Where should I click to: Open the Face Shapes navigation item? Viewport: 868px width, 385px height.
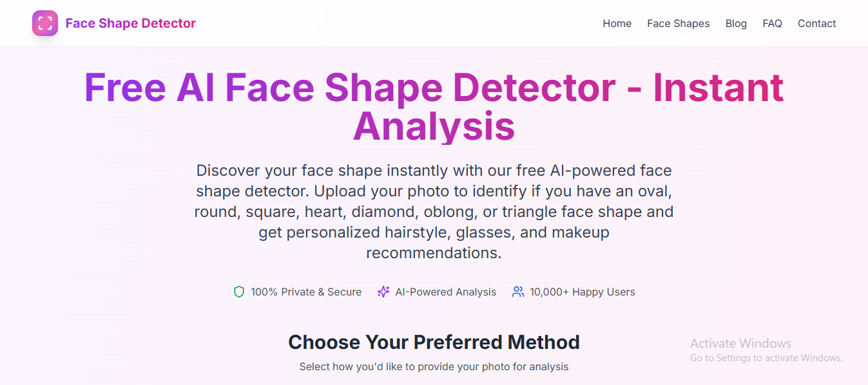coord(678,23)
